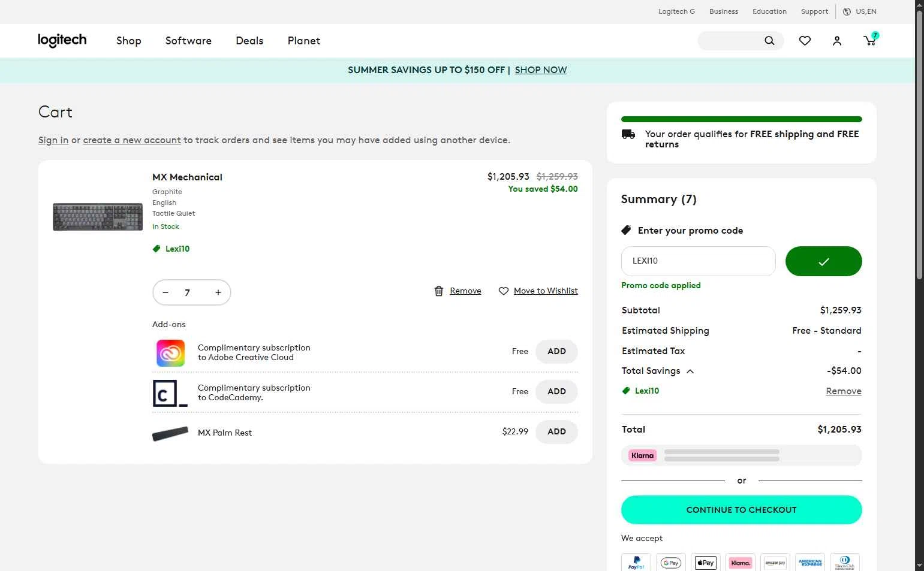The image size is (924, 571).
Task: Click the MX Mechanical product title
Action: (x=187, y=177)
